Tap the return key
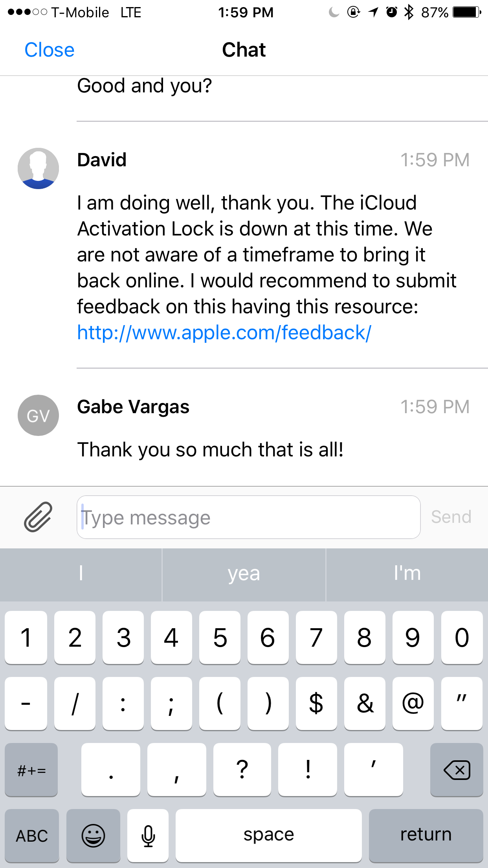The width and height of the screenshot is (488, 868). coord(426,835)
